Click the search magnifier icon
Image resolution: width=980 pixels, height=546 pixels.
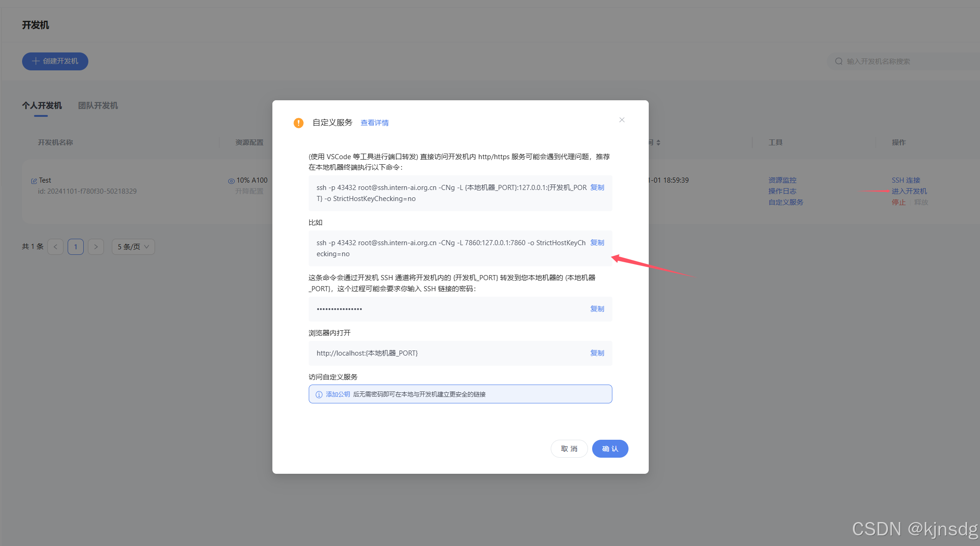tap(839, 61)
